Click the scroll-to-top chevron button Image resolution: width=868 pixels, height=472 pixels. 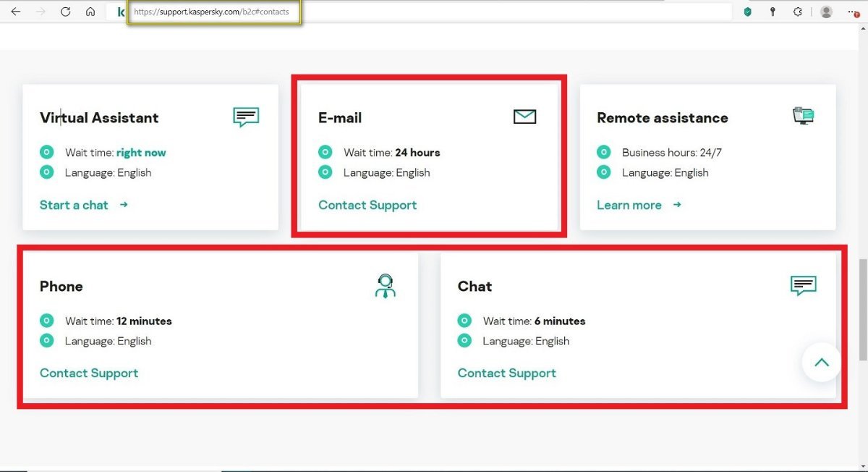coord(822,363)
